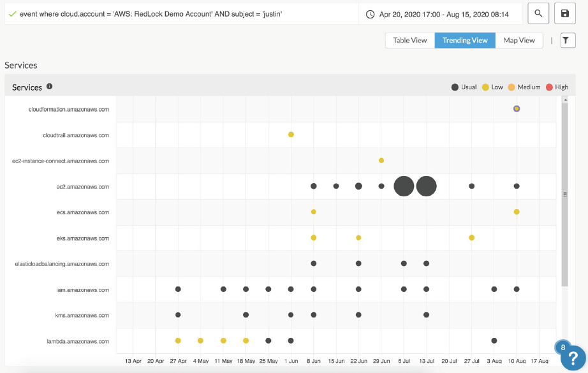The image size is (588, 373).
Task: Switch to Table View tab
Action: pos(409,40)
